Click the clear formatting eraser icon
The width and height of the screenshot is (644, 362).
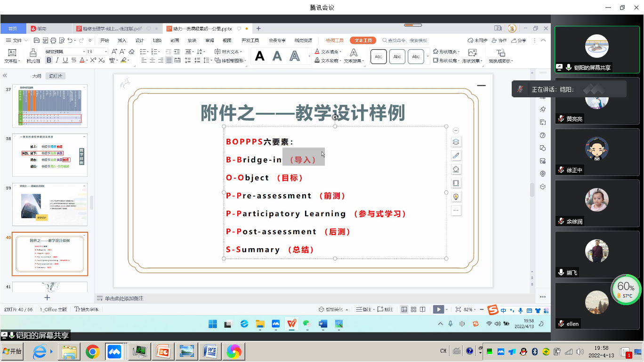point(132,51)
